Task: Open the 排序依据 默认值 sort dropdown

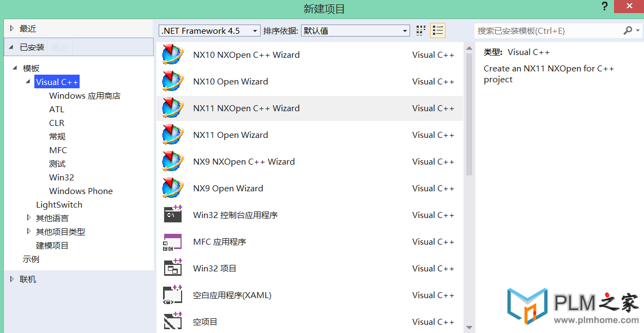Action: click(356, 31)
